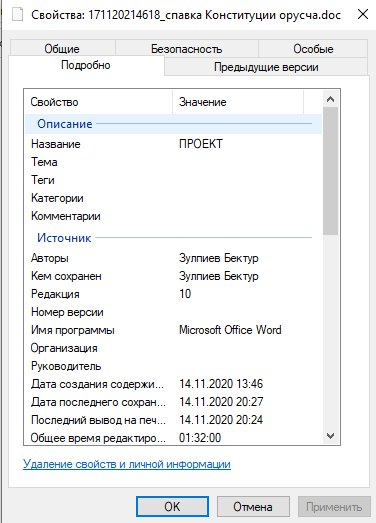
Task: Click the editing time value 01:32:00
Action: [200, 438]
